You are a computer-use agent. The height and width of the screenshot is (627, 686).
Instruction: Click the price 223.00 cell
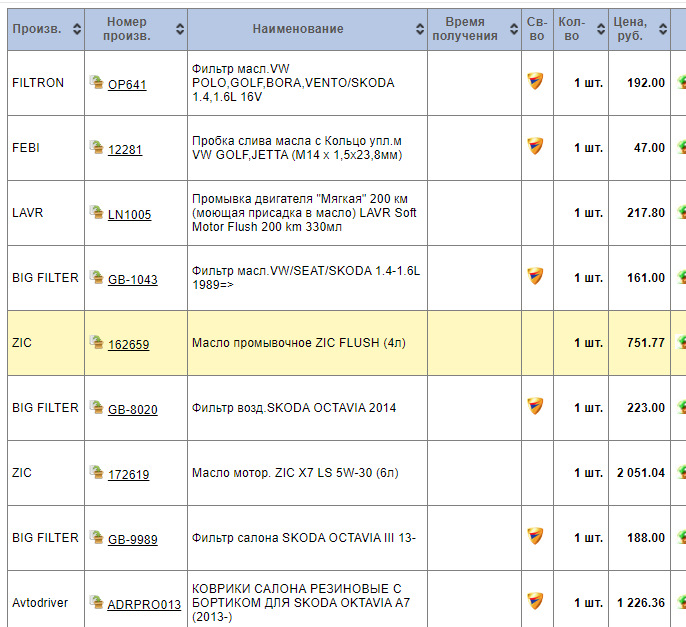tap(639, 408)
